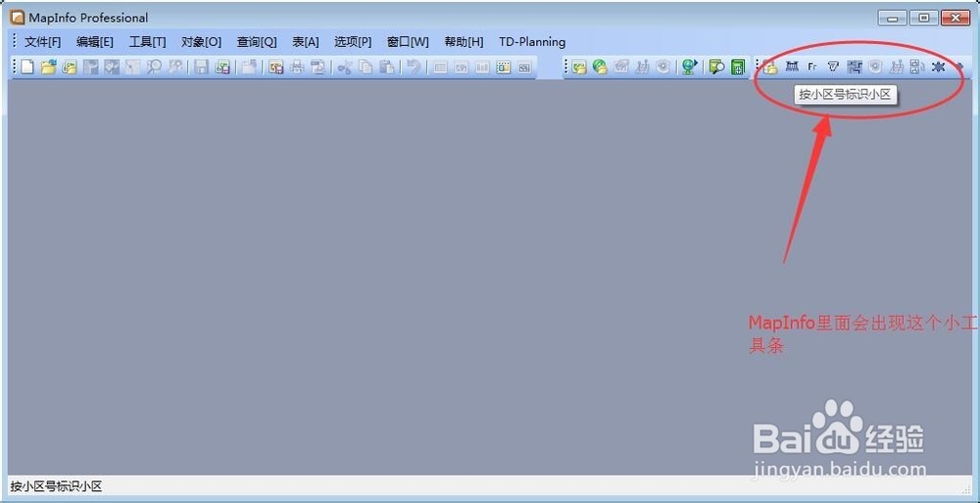
Task: Click the linked squares icon left of the star-burst
Action: tap(916, 67)
